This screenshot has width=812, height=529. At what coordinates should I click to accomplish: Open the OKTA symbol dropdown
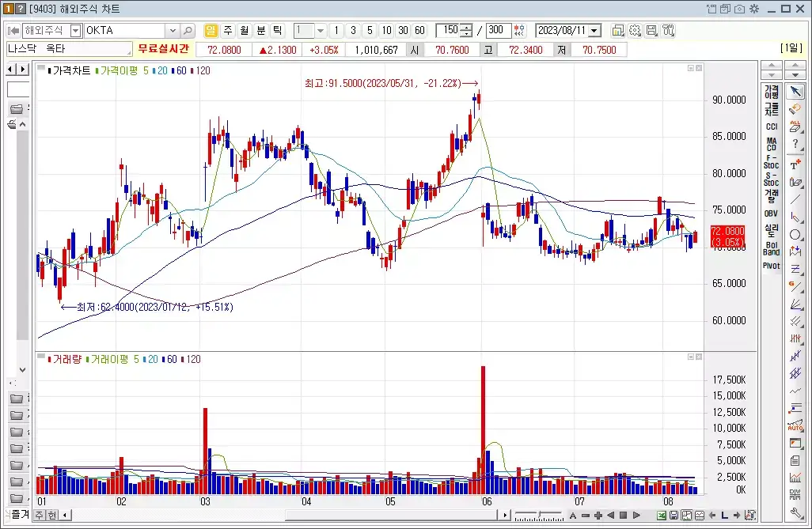173,31
